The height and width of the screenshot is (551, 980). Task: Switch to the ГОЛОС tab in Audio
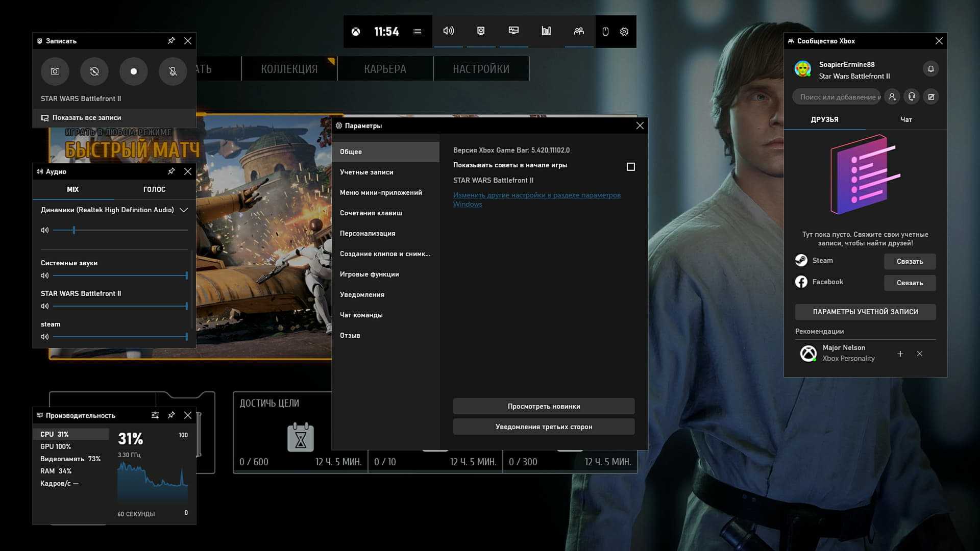(x=154, y=189)
